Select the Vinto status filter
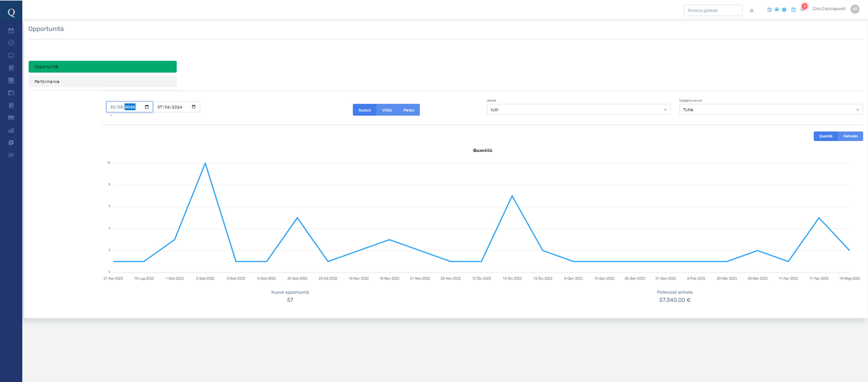868x382 pixels. [x=387, y=110]
